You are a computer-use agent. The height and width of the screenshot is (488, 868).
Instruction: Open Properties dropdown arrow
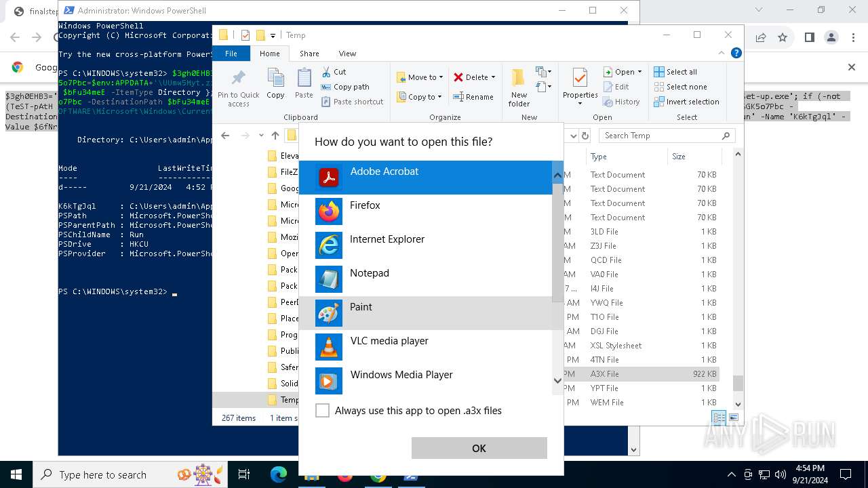tap(580, 104)
